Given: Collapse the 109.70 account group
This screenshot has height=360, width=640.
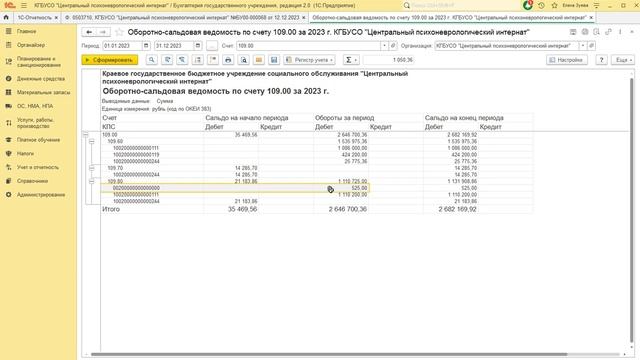Looking at the screenshot, I should 92,168.
